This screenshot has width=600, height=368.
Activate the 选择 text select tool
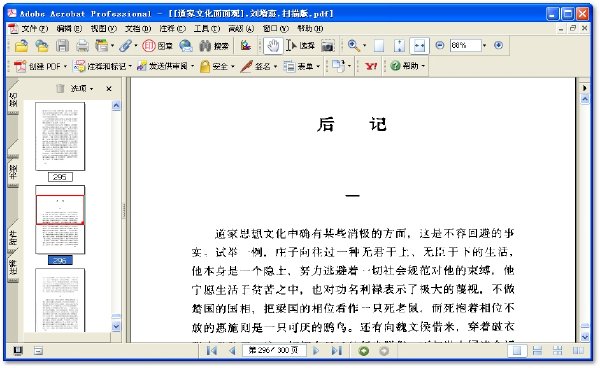(301, 46)
